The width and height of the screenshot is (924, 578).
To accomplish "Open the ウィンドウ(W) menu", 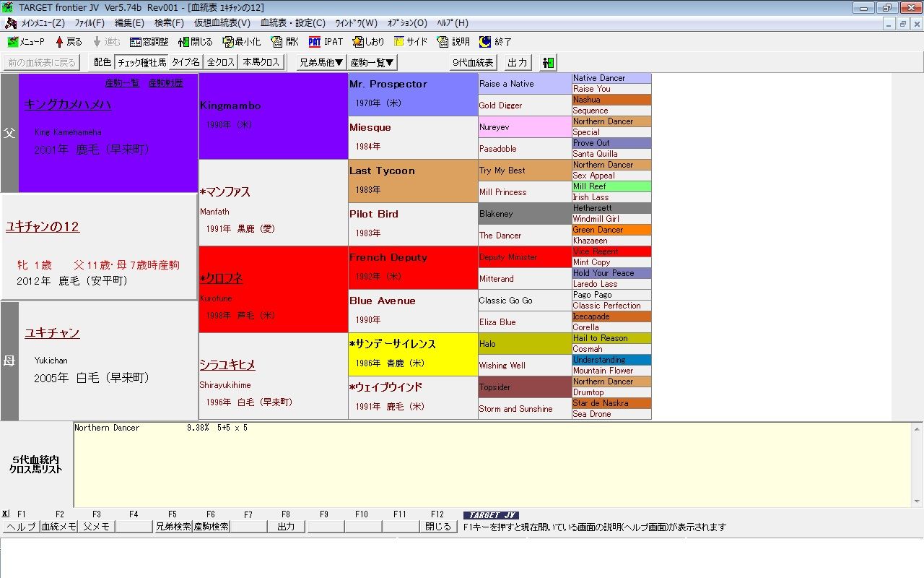I will pos(356,23).
